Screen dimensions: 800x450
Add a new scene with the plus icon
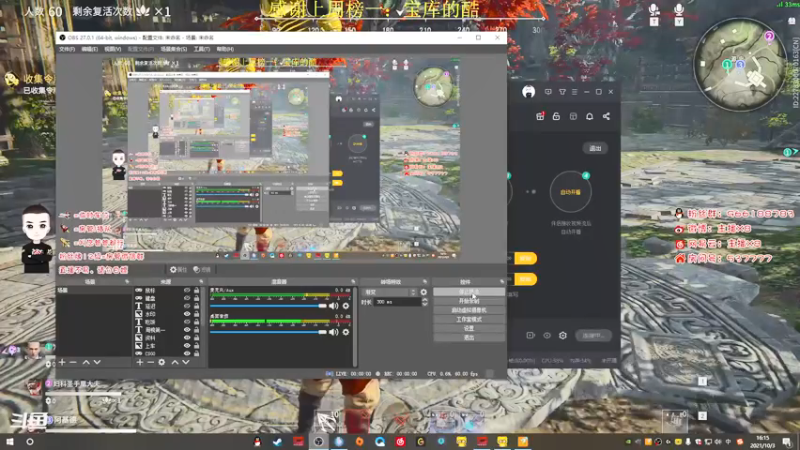62,362
